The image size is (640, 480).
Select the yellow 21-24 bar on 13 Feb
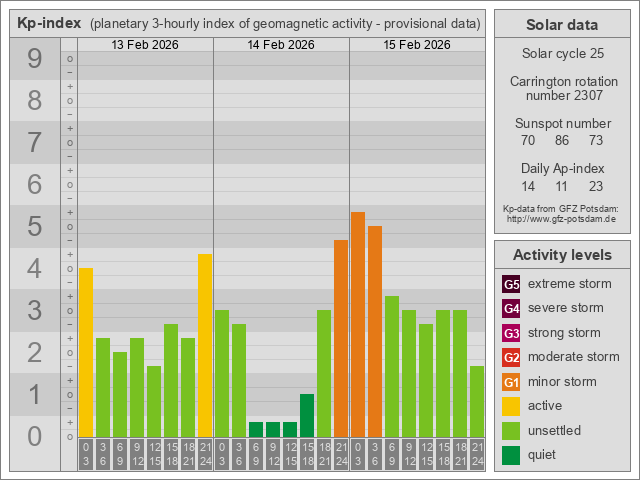pyautogui.click(x=205, y=346)
